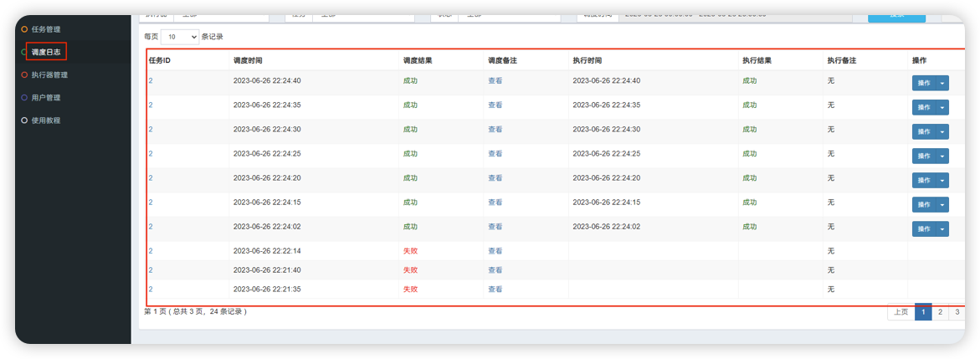Click 操作 button for 22:24:30 row

[x=924, y=132]
